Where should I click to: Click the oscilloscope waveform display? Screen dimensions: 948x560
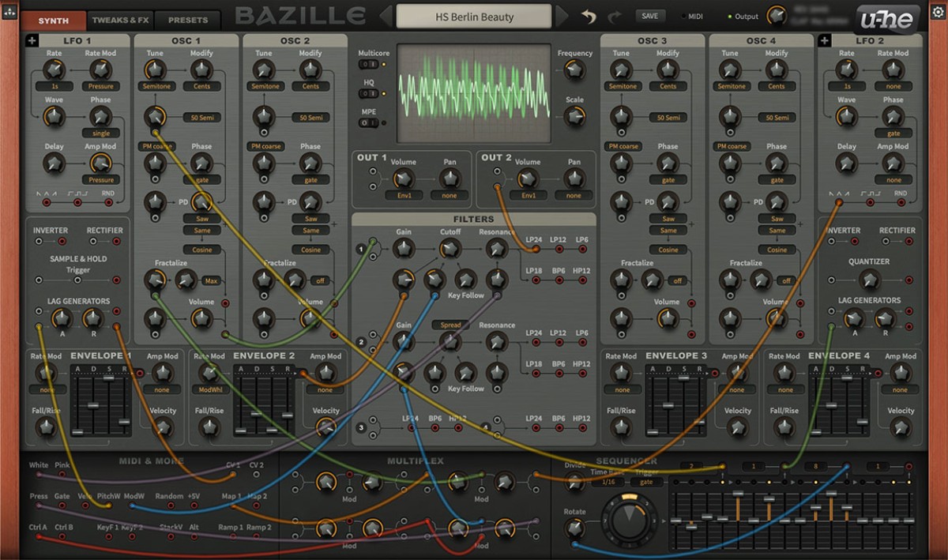pos(474,93)
